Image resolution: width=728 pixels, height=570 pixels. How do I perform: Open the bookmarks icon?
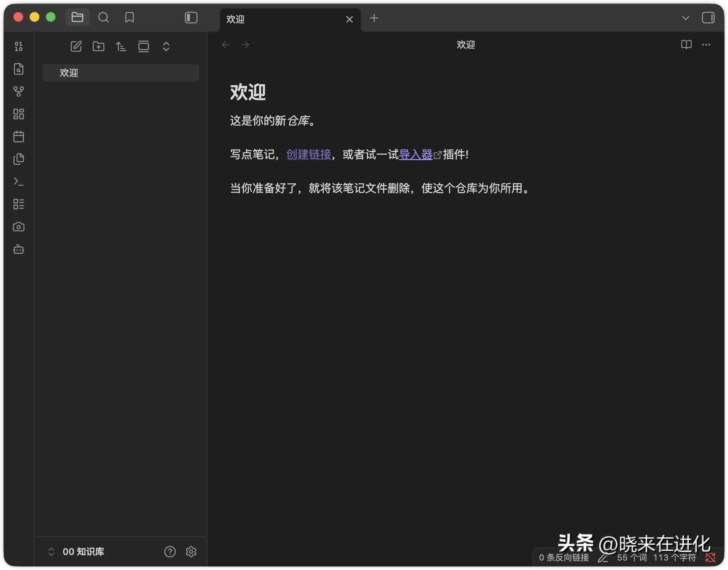pos(130,17)
